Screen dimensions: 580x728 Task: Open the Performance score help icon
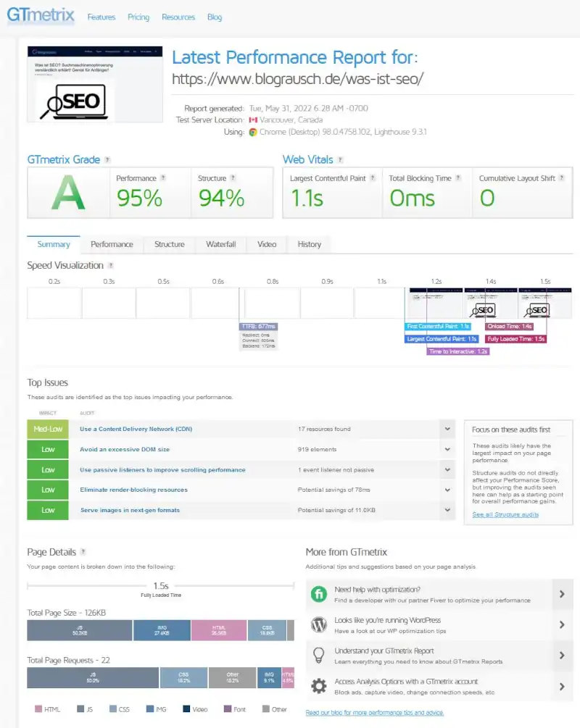pyautogui.click(x=163, y=177)
